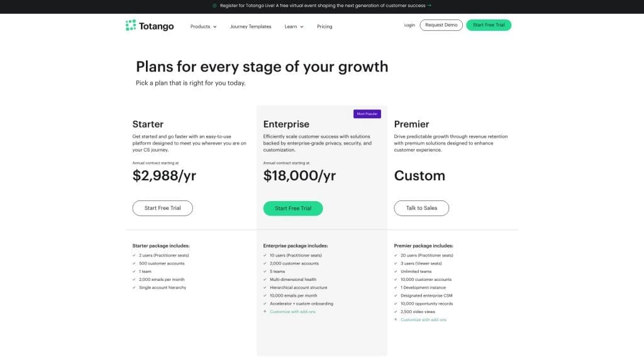Viewport: 644px width, 362px height.
Task: Click the Most Popular purple badge
Action: click(367, 114)
